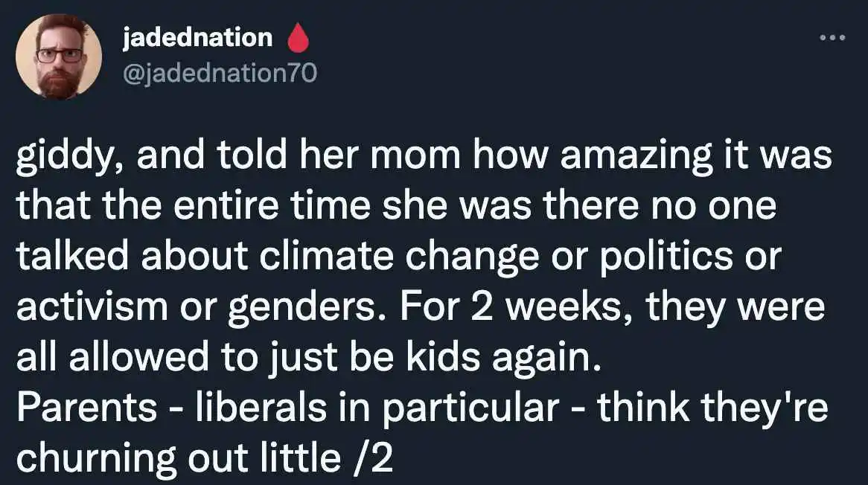Open the three-dot more options menu

tap(832, 36)
